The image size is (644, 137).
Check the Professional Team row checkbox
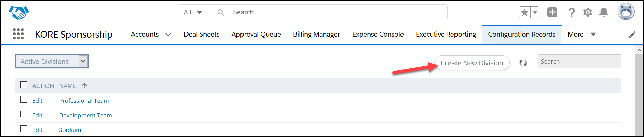click(24, 99)
